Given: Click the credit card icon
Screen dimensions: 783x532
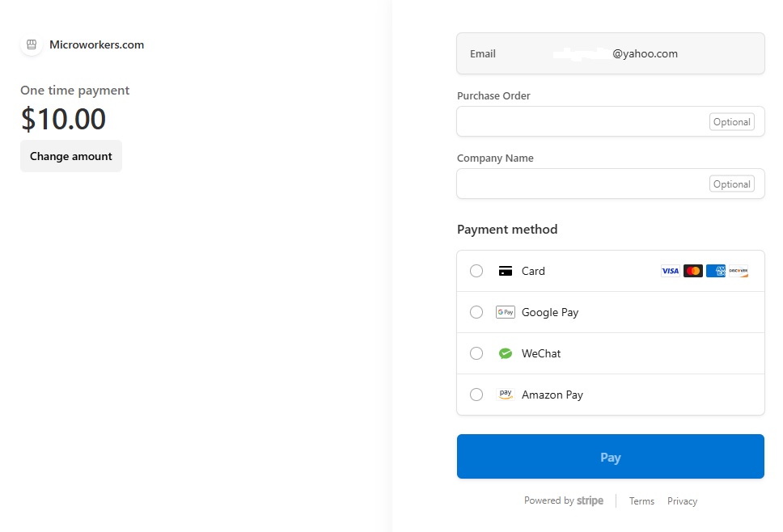Looking at the screenshot, I should (506, 271).
